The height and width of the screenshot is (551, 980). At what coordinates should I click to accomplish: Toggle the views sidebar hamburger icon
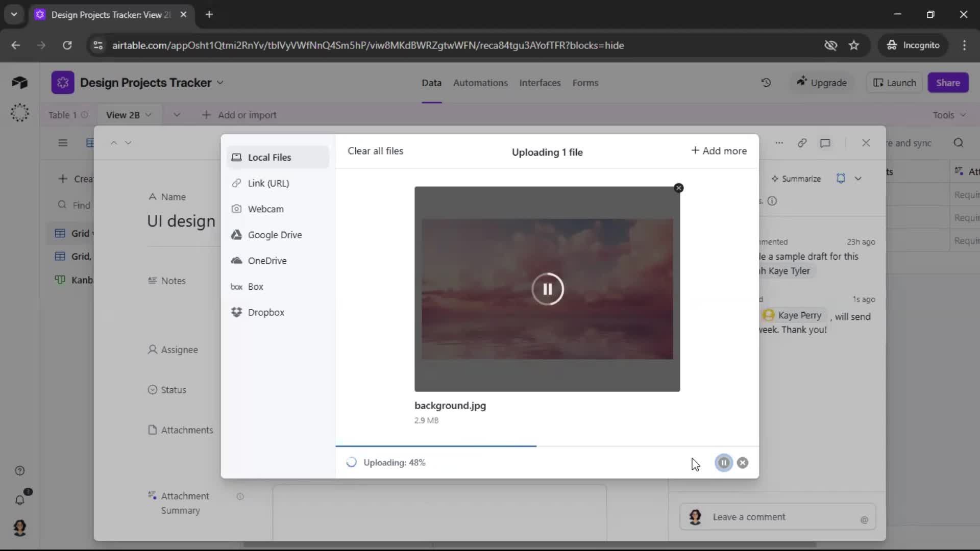click(x=63, y=143)
